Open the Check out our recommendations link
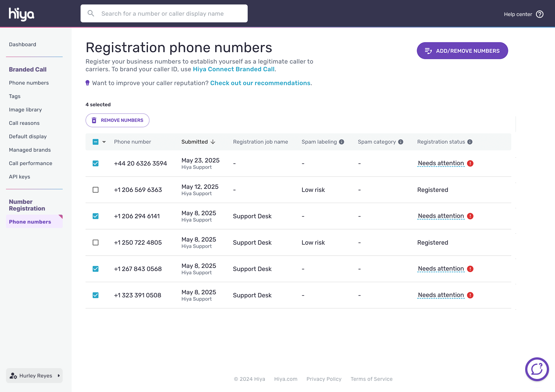The image size is (555, 392). tap(260, 83)
